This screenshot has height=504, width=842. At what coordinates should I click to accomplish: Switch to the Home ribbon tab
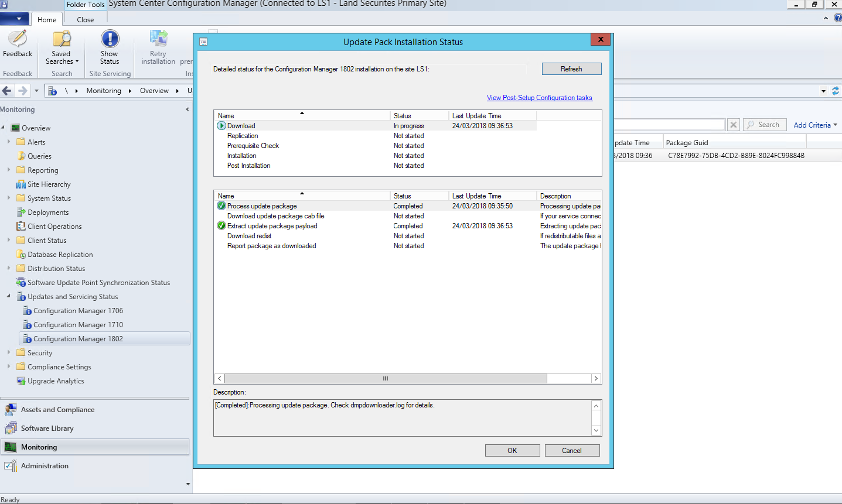[x=47, y=19]
